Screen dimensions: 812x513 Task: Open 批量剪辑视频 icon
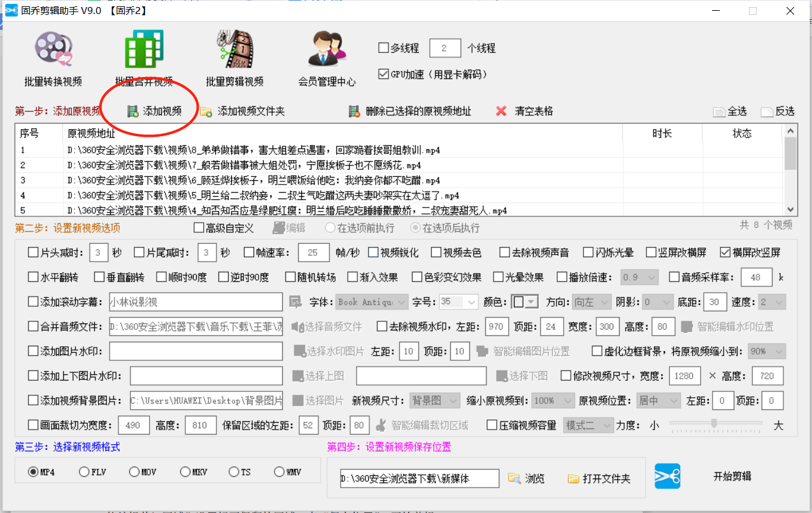(234, 49)
